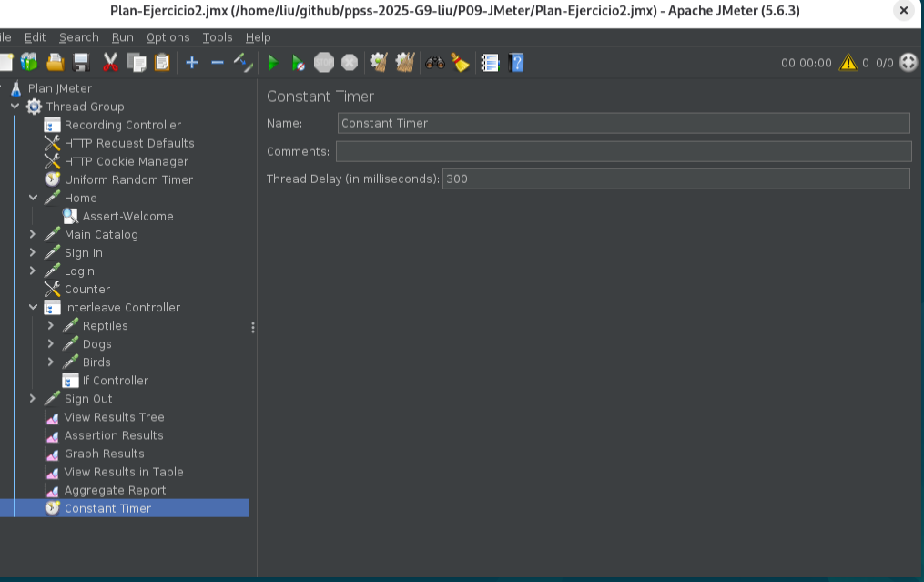The height and width of the screenshot is (582, 924).
Task: Select the Aggregate Report listener
Action: [115, 491]
